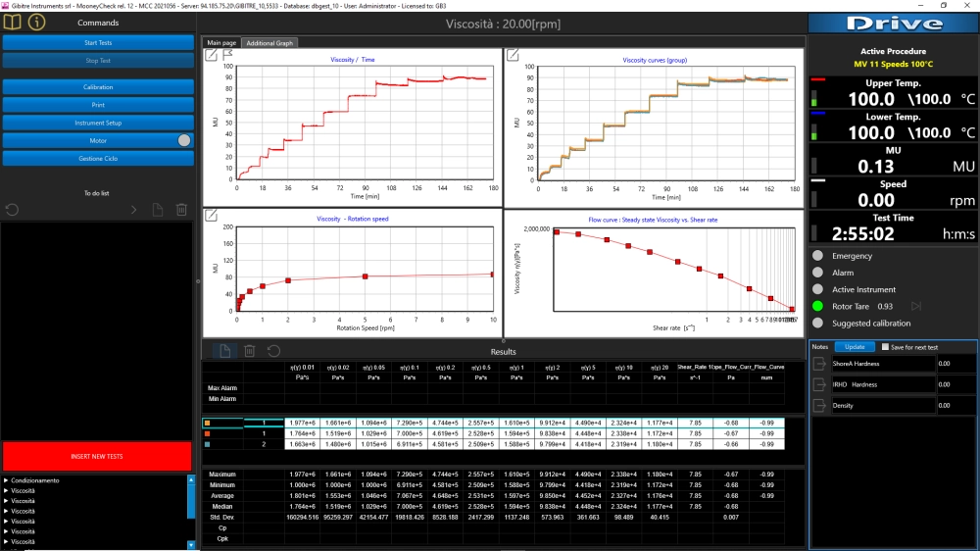The height and width of the screenshot is (551, 980).
Task: Expand the first Viscosità tree item
Action: (x=6, y=491)
